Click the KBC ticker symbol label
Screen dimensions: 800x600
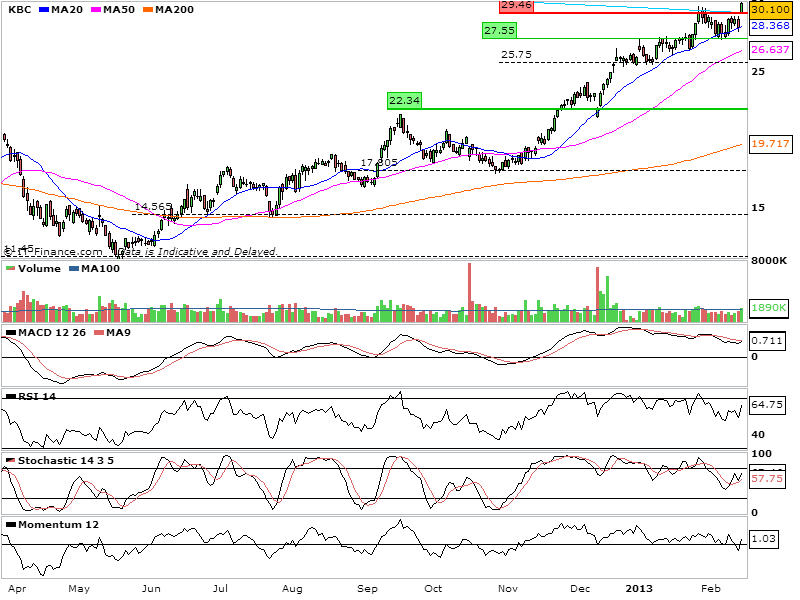(x=20, y=10)
